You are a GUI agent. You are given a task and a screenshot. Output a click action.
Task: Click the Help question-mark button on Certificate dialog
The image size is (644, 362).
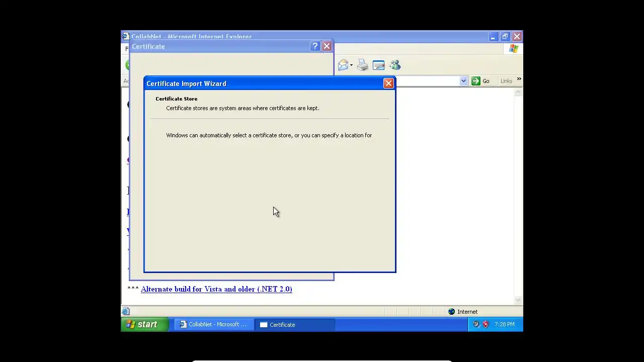click(x=315, y=46)
